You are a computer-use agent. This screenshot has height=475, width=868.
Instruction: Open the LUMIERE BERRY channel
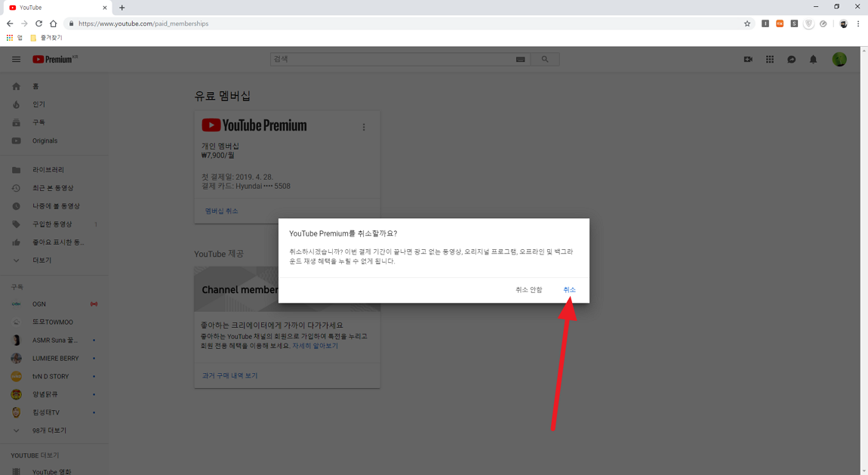[x=54, y=358]
